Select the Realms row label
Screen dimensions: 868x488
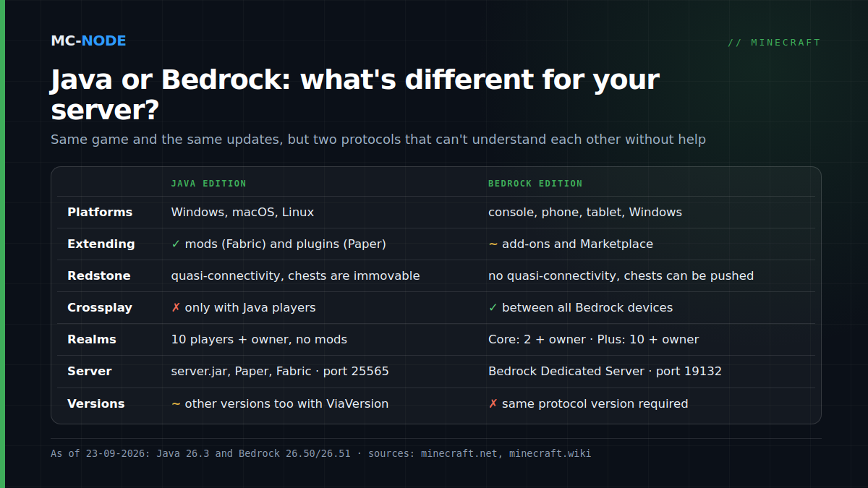92,340
